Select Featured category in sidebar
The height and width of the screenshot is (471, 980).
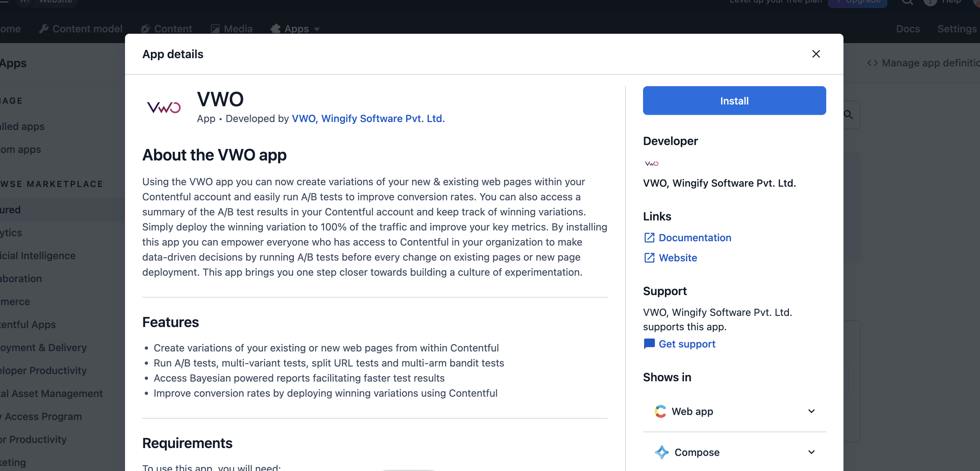[x=63, y=209]
